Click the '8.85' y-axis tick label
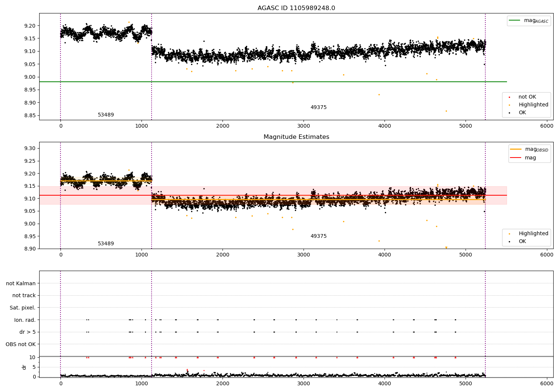Screen dimensions: 560x392 pyautogui.click(x=29, y=115)
